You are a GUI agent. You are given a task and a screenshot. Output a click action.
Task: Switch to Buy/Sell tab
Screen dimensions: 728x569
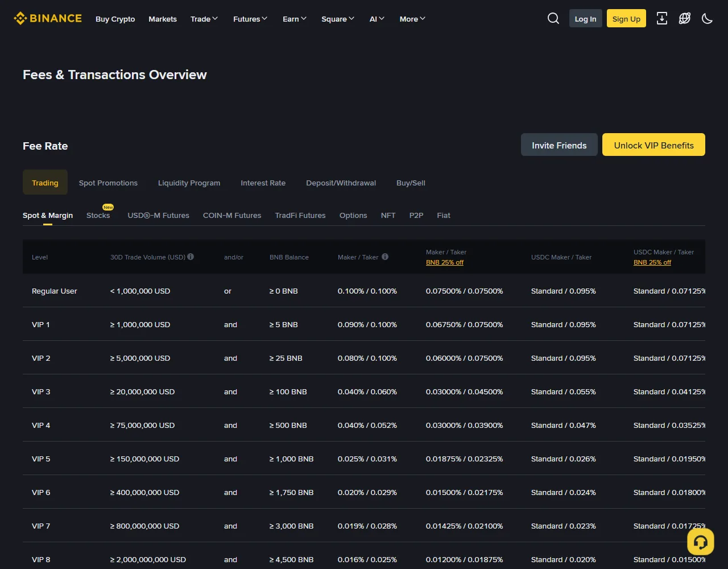coord(411,183)
